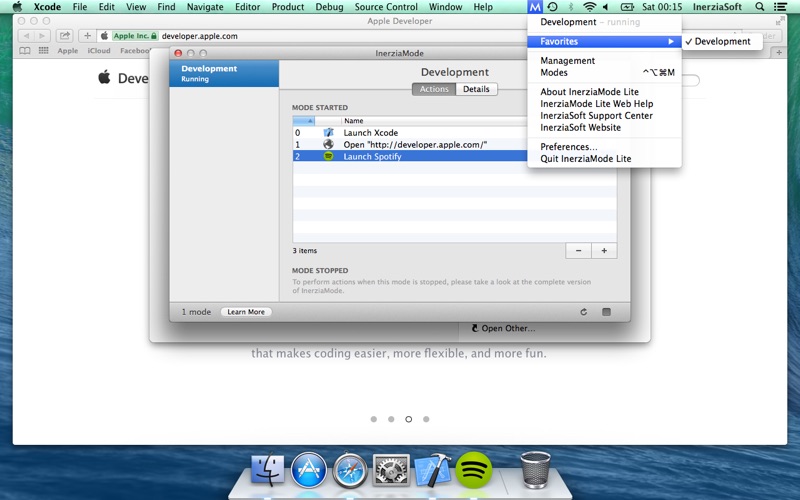Open the Navigate menu
Screen dimensions: 800x500
coord(205,7)
